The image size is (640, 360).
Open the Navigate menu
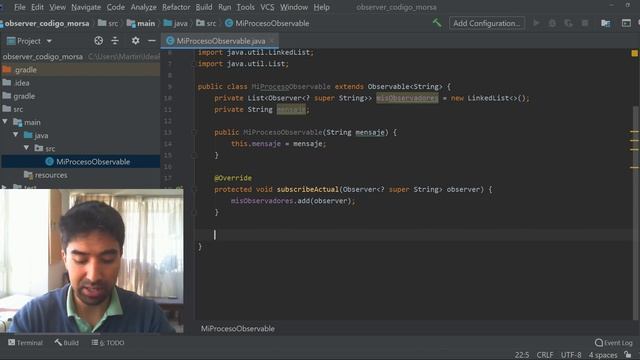(x=86, y=7)
